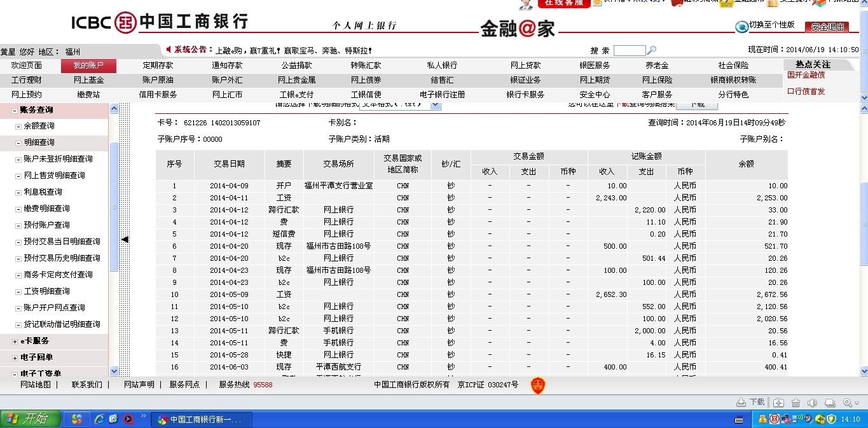Open the Windows 开始 Start button
Viewport: 868px width, 428px height.
pos(31,419)
